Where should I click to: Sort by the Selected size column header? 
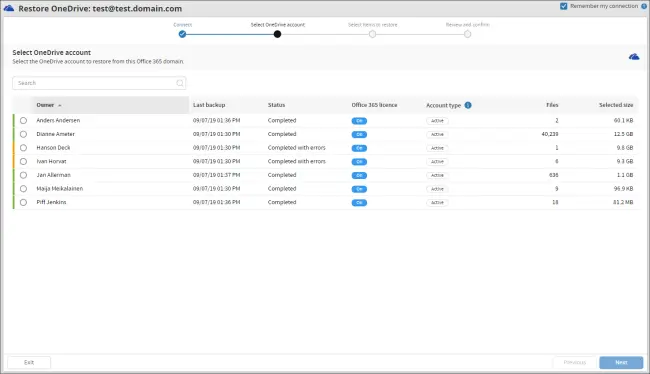[x=616, y=105]
